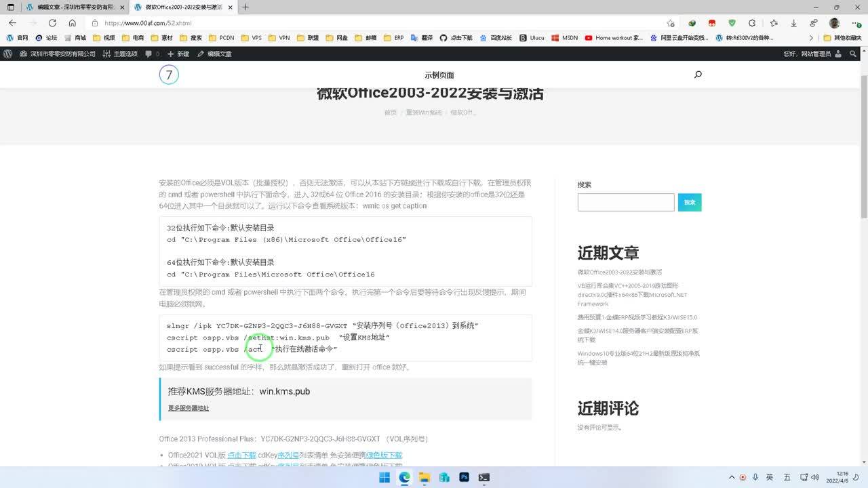The image size is (868, 488).
Task: Toggle the 英 input language indicator
Action: (770, 477)
